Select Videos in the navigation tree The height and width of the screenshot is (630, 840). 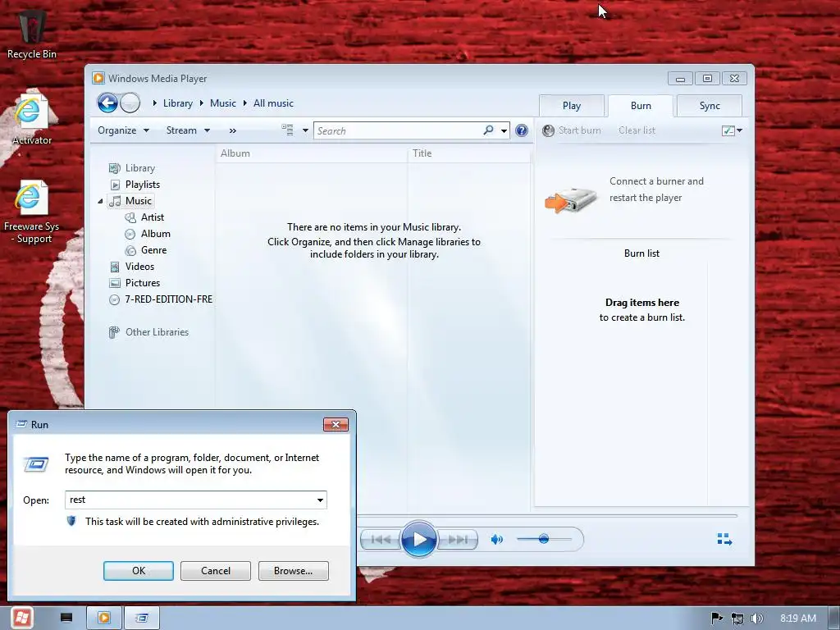[139, 267]
